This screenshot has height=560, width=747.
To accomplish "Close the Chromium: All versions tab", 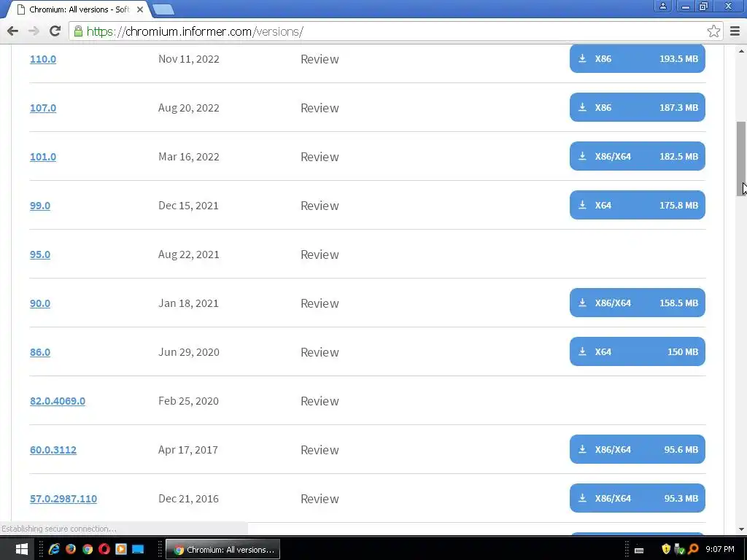I will [139, 9].
